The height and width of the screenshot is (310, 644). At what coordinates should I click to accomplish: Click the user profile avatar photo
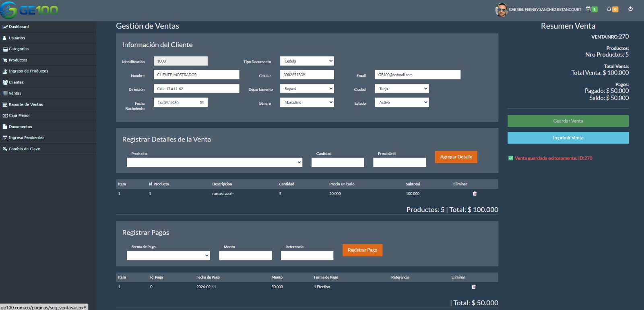pos(501,10)
